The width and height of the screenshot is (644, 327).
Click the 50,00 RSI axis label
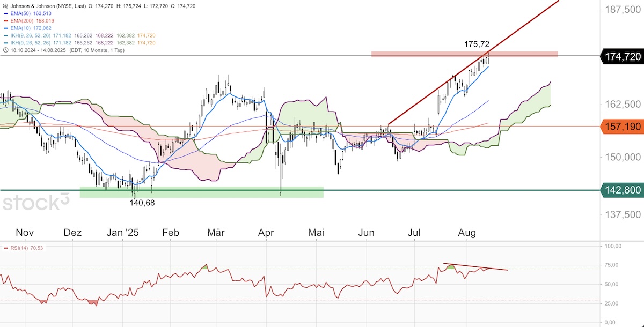click(612, 284)
